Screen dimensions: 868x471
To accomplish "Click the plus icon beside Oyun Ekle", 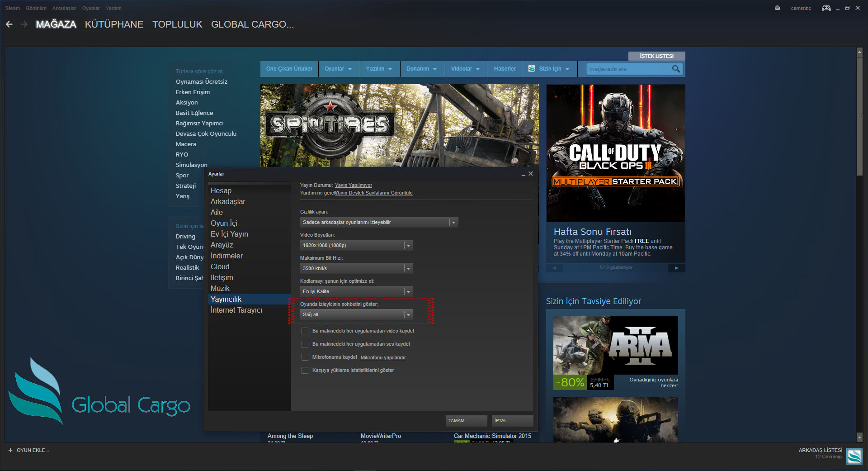I will pos(10,450).
